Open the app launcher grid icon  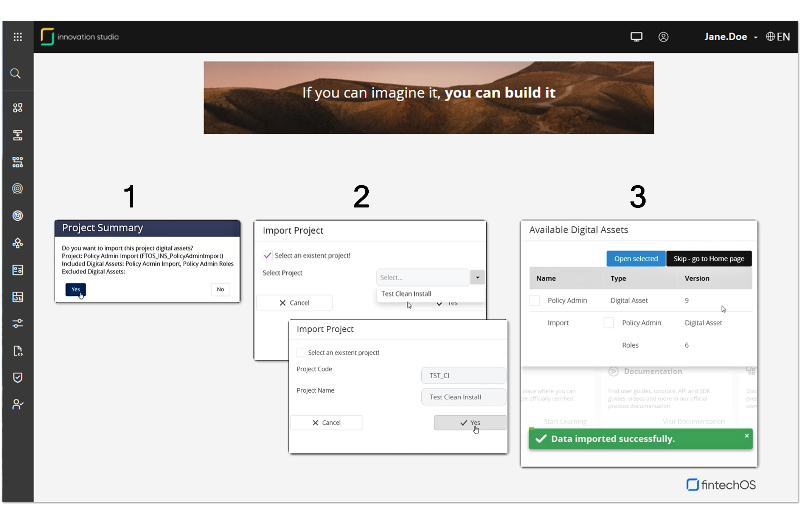pyautogui.click(x=17, y=37)
